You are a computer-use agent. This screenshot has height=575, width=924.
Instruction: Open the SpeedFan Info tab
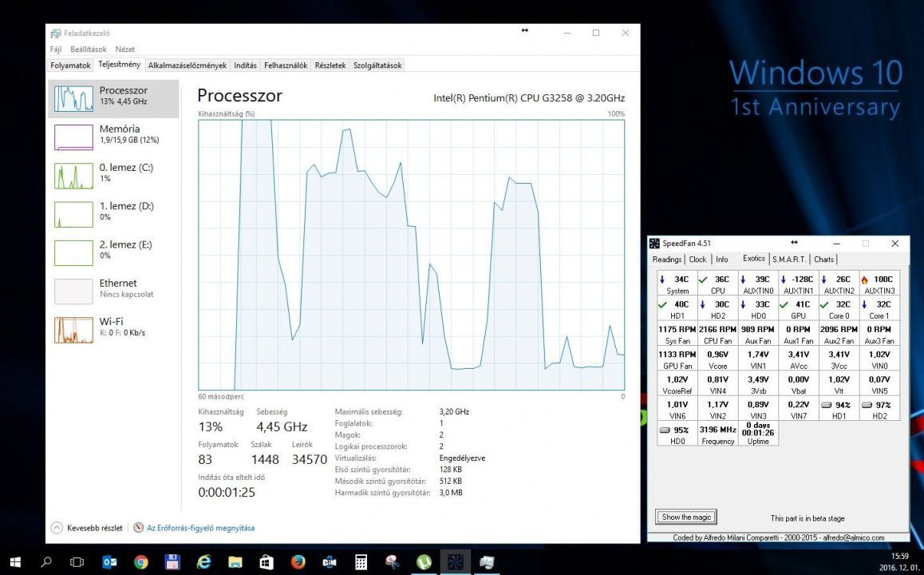coord(722,260)
